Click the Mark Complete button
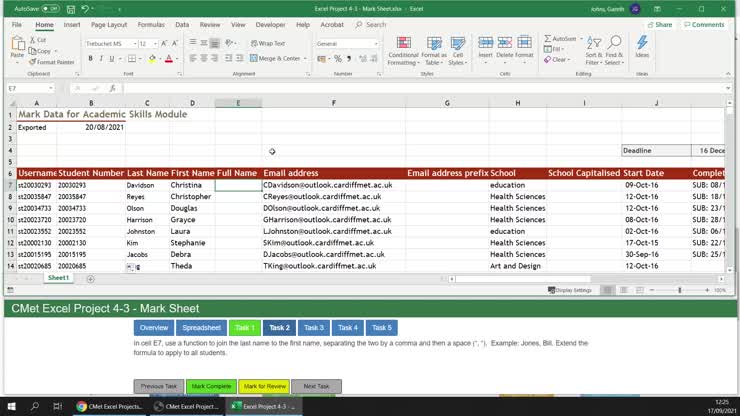740x416 pixels. click(211, 386)
